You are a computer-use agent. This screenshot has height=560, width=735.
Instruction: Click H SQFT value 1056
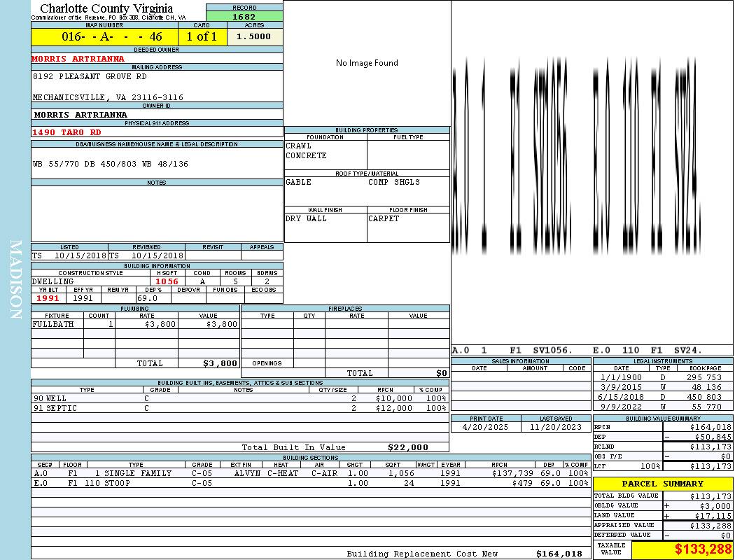click(167, 281)
